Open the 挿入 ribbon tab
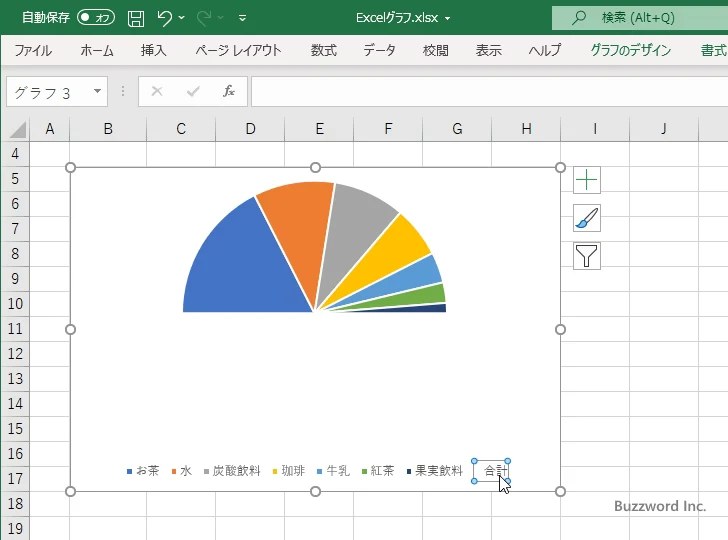728x540 pixels. 154,50
